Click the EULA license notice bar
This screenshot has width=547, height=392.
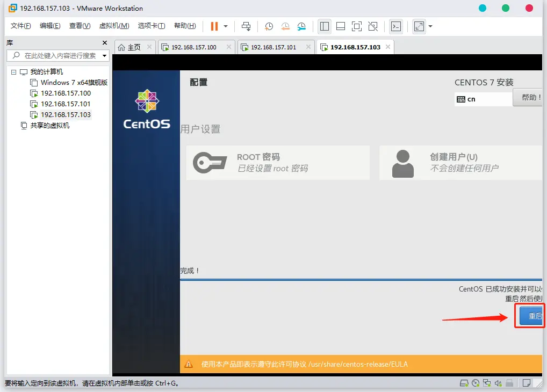[x=361, y=364]
